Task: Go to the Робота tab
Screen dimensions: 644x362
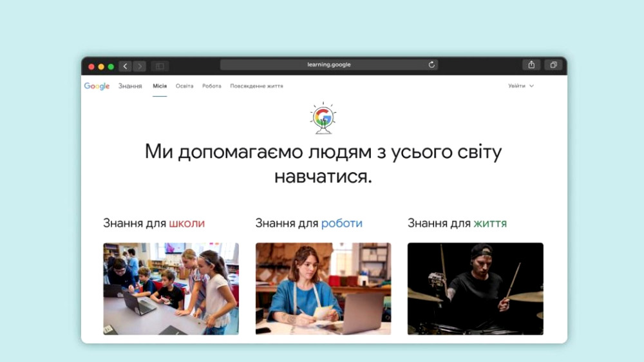Action: coord(211,86)
